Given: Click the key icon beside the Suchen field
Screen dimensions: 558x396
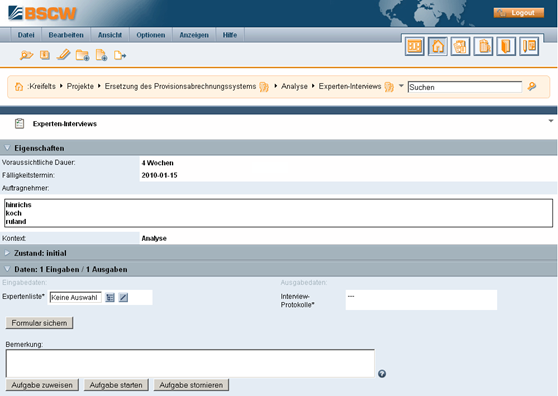Looking at the screenshot, I should point(532,86).
